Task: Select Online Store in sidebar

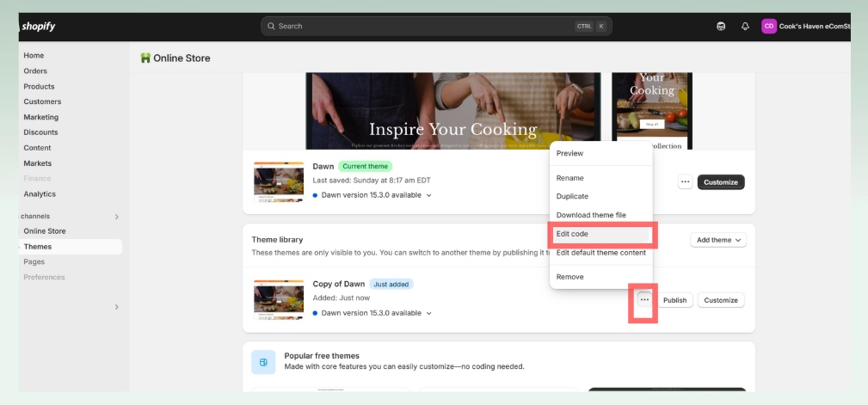Action: pyautogui.click(x=44, y=231)
